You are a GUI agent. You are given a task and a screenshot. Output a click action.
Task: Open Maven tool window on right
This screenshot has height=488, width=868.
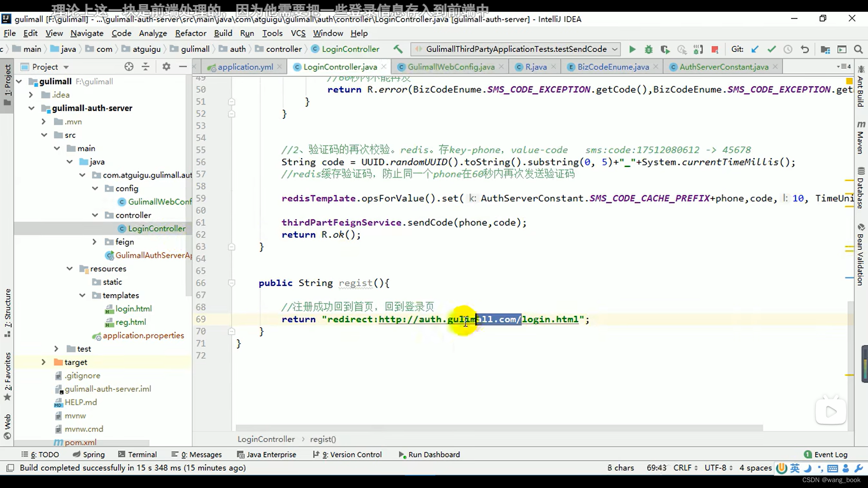(x=861, y=137)
